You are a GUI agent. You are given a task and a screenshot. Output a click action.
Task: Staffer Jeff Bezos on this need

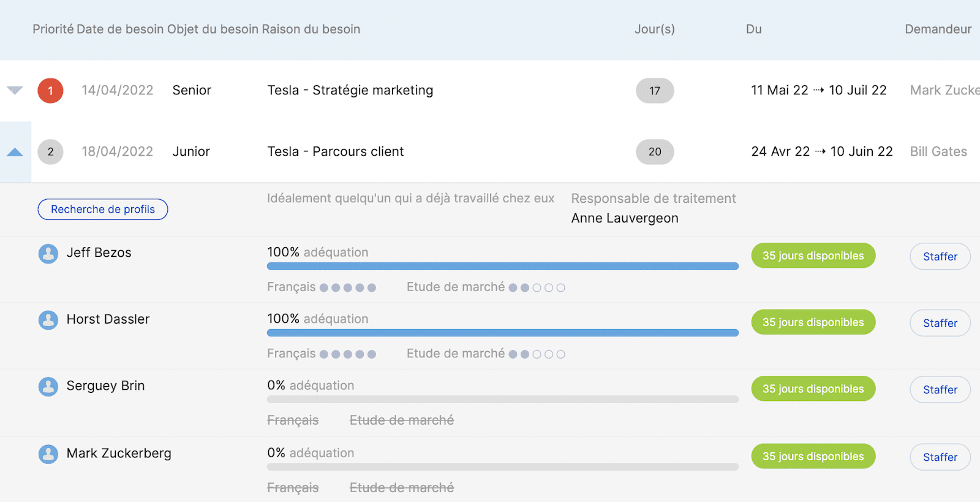(x=940, y=256)
